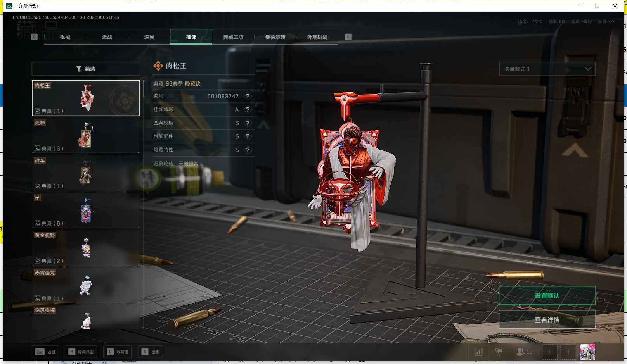Click the Q previous-tab key icon
627x364 pixels.
click(34, 37)
